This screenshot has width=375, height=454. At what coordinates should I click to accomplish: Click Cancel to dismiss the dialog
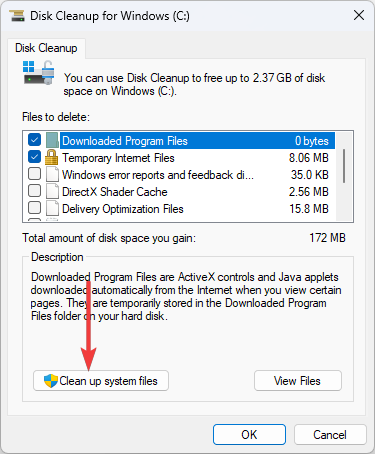pos(330,435)
